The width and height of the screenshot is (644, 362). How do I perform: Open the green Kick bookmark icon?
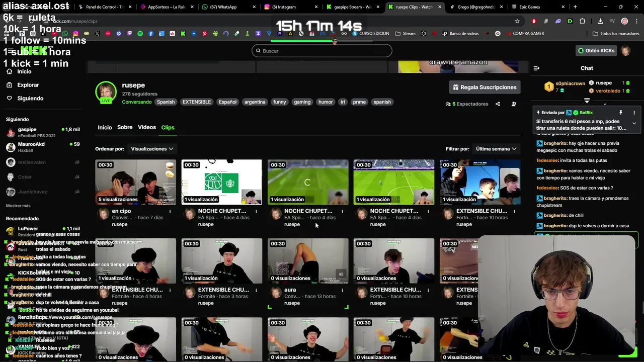click(183, 34)
